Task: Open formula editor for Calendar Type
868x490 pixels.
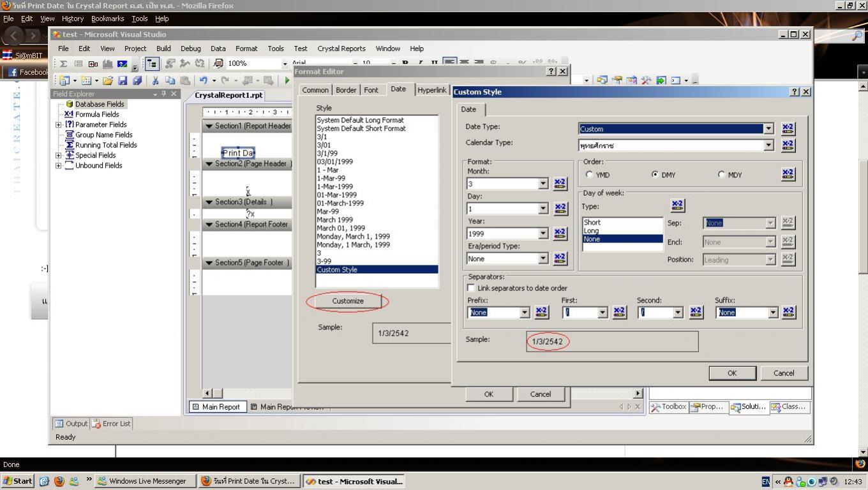Action: click(x=788, y=145)
